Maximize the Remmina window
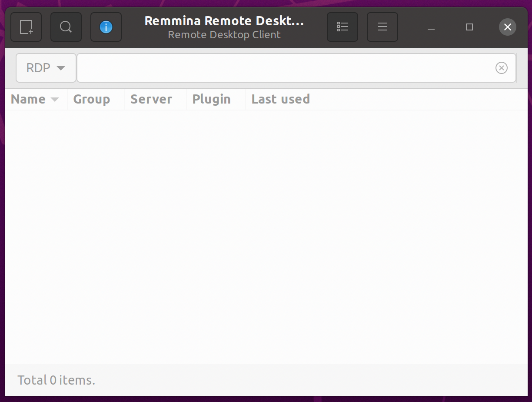The width and height of the screenshot is (532, 402). pyautogui.click(x=469, y=27)
